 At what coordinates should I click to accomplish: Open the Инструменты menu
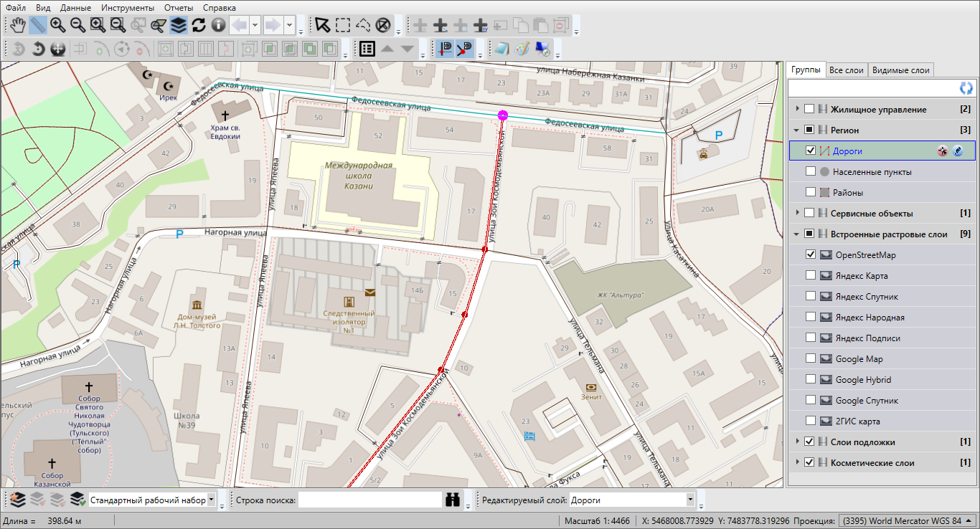click(x=128, y=8)
